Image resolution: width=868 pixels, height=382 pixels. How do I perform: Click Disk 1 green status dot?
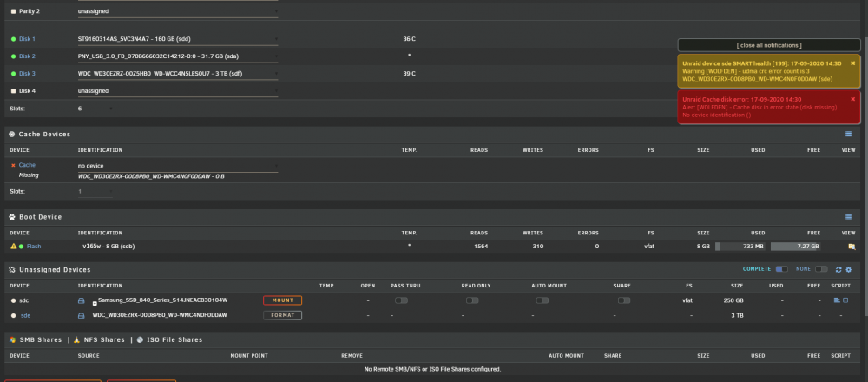click(13, 39)
